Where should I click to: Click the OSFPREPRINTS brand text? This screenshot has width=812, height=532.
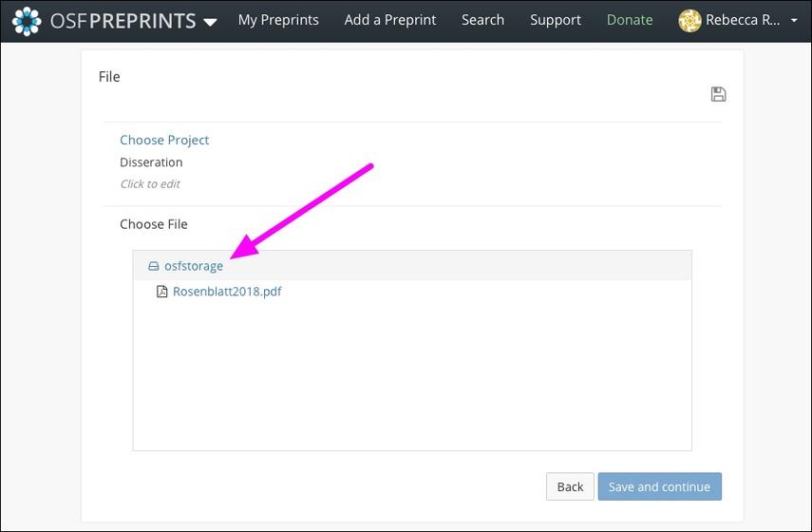[123, 21]
